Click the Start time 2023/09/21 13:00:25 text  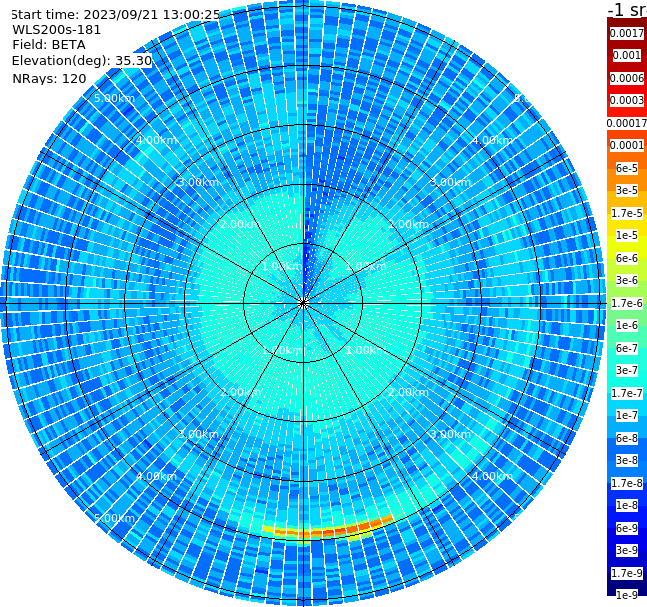115,15
